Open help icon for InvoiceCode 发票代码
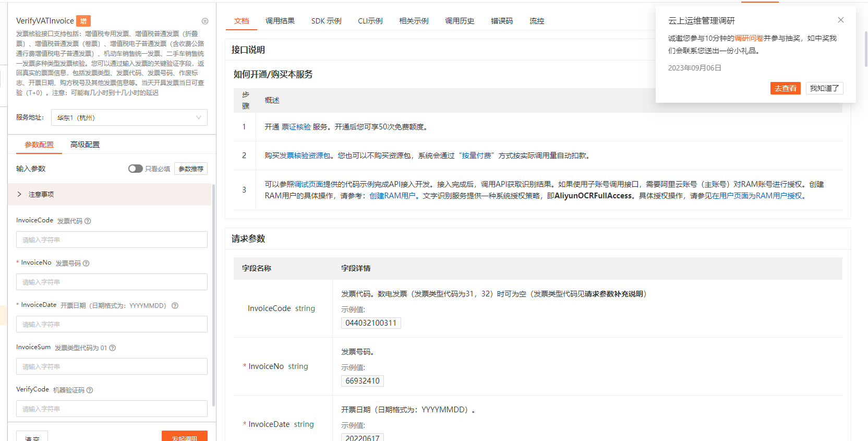 [88, 221]
